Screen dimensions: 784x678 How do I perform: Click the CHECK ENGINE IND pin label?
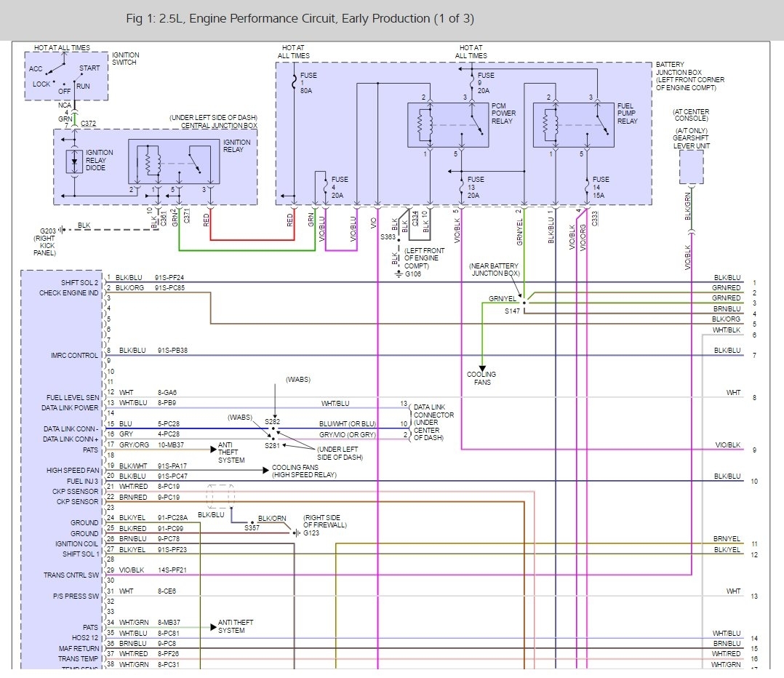(x=68, y=292)
